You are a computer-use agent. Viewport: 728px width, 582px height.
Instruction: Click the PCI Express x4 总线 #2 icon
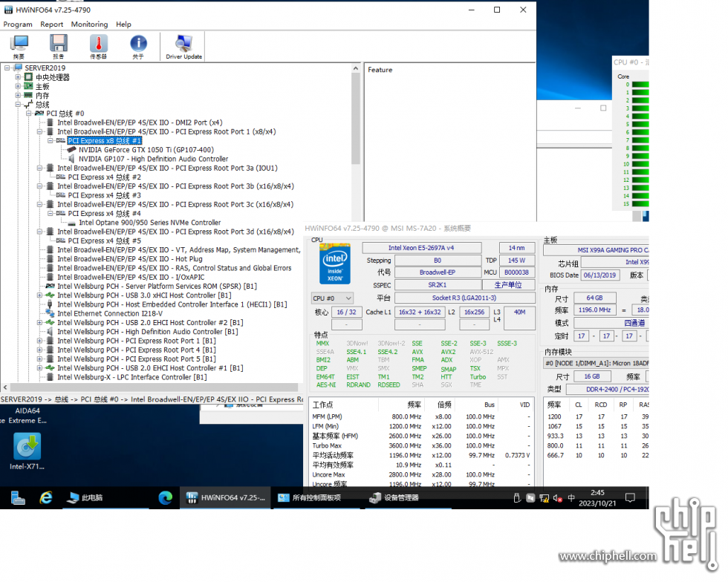pyautogui.click(x=61, y=177)
